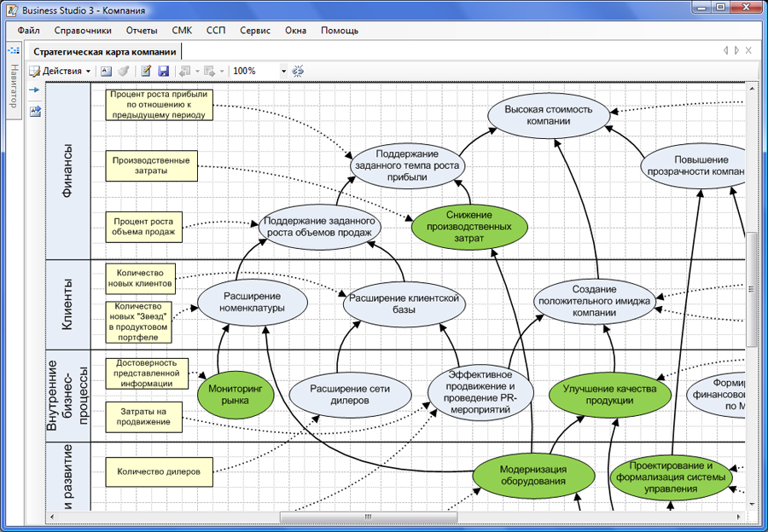The height and width of the screenshot is (532, 768).
Task: Open the Действия dropdown menu
Action: click(x=61, y=72)
